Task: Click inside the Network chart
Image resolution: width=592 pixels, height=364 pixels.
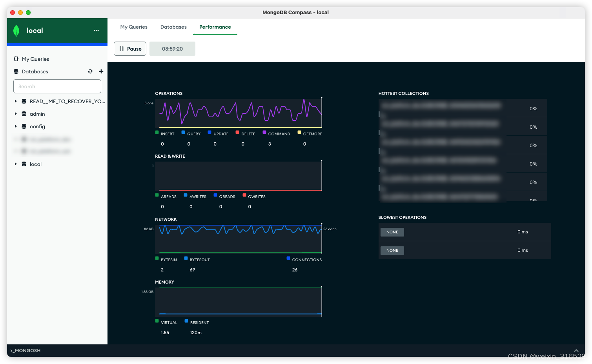Action: pyautogui.click(x=239, y=239)
